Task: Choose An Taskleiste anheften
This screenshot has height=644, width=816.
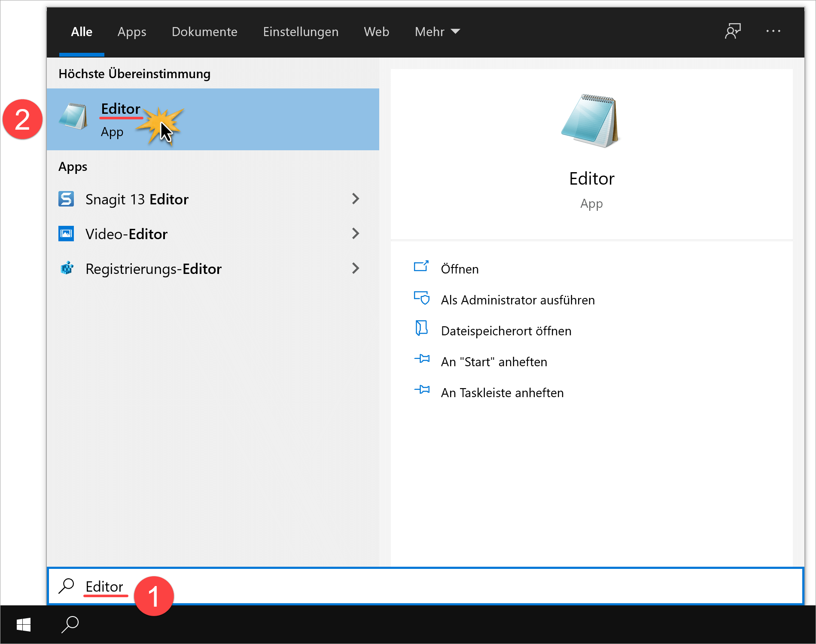Action: click(x=502, y=392)
